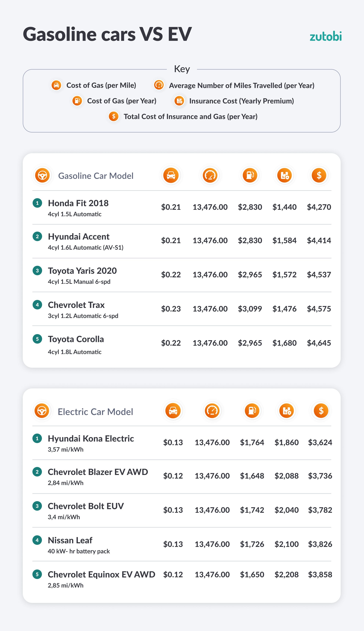The height and width of the screenshot is (631, 364).
Task: Click the Cost of Gas per Mile icon in Key
Action: pos(56,85)
